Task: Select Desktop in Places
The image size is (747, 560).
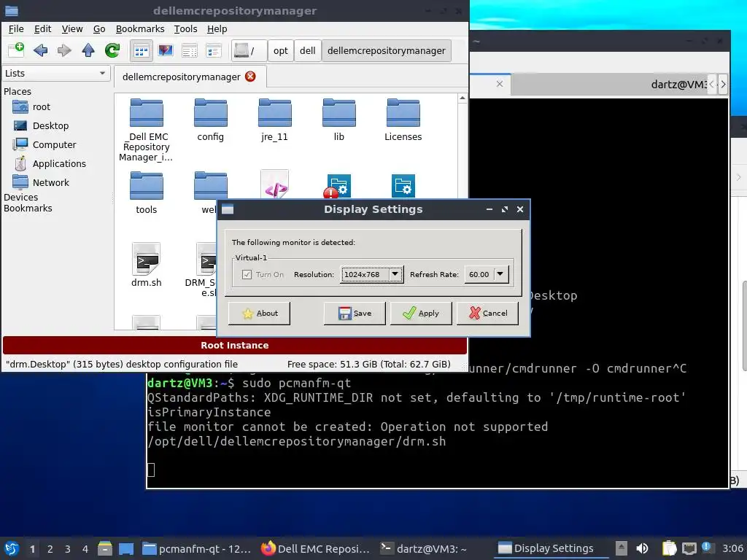Action: click(x=50, y=125)
